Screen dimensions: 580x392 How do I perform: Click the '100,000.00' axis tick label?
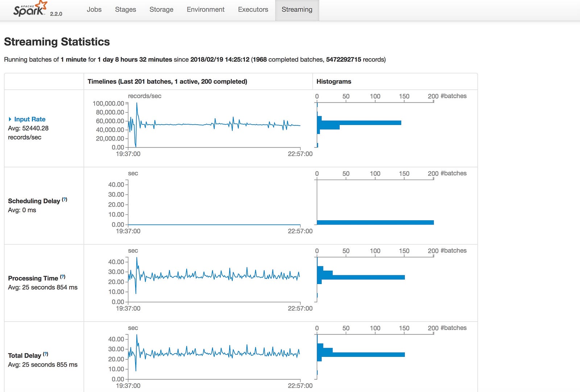point(108,104)
